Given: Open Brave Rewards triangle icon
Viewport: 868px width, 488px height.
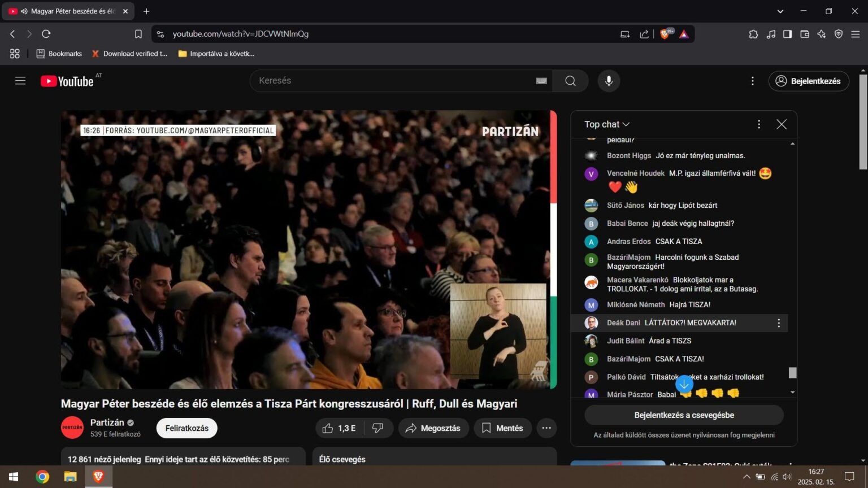Looking at the screenshot, I should tap(684, 34).
